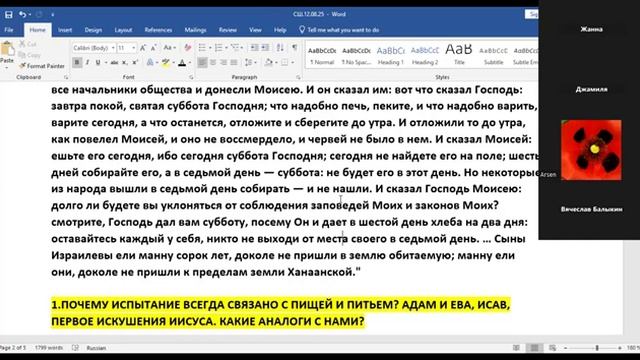This screenshot has height=360, width=640.
Task: Apply the Title style
Action: click(459, 56)
